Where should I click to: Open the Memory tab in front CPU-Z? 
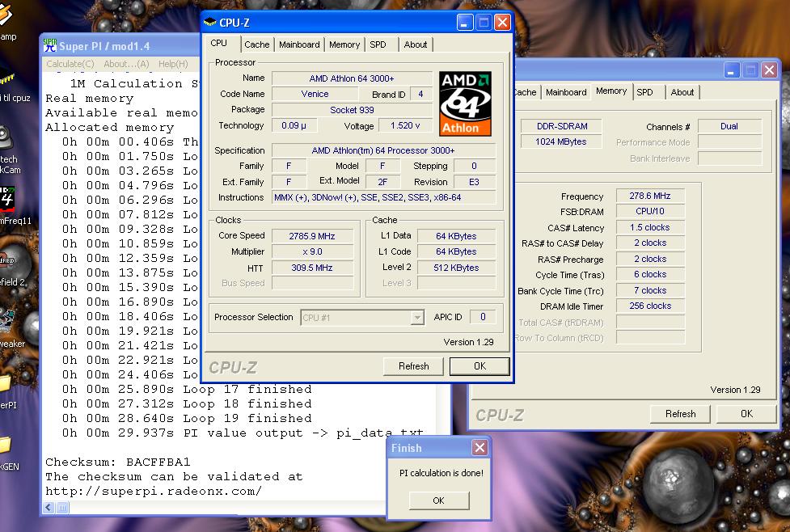click(344, 44)
